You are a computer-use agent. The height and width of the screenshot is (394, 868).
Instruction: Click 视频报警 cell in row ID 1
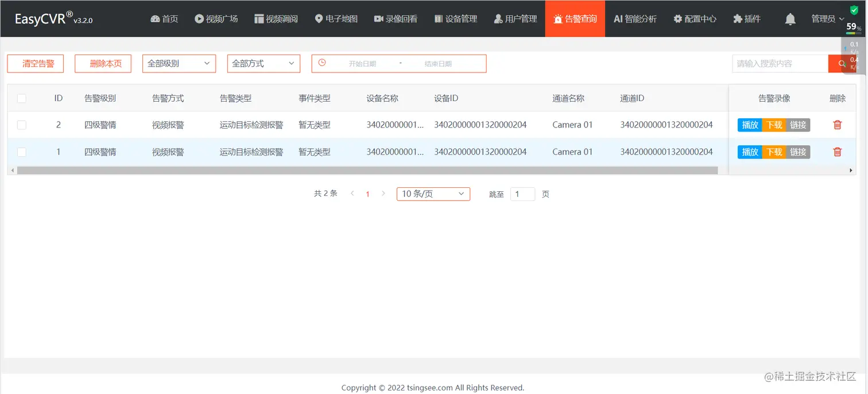click(x=168, y=152)
